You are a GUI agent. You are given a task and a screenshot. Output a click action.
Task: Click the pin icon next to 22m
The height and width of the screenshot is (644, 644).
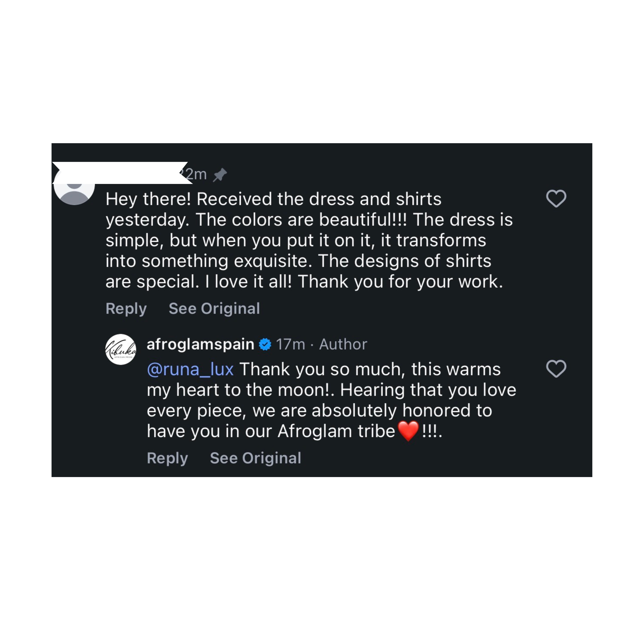220,175
